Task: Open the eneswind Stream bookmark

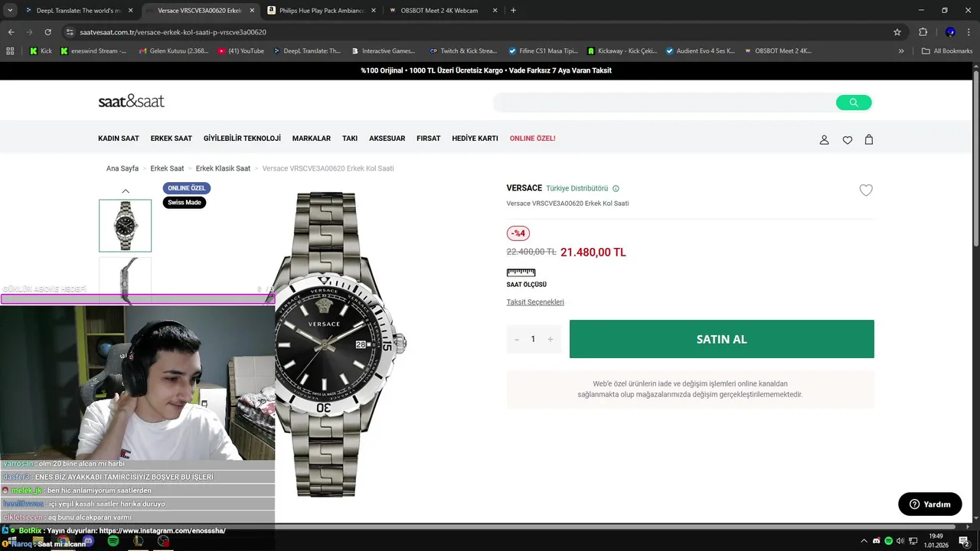Action: point(93,51)
